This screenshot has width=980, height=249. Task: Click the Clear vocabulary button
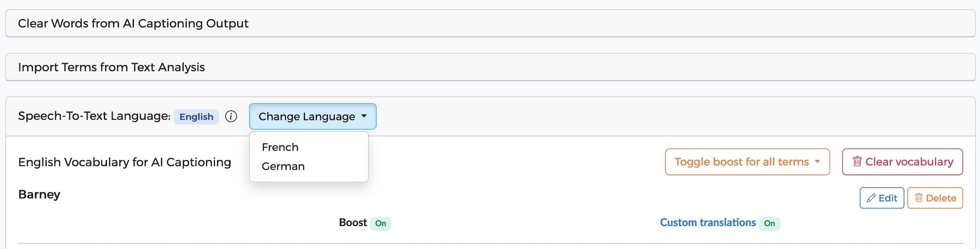pos(902,161)
